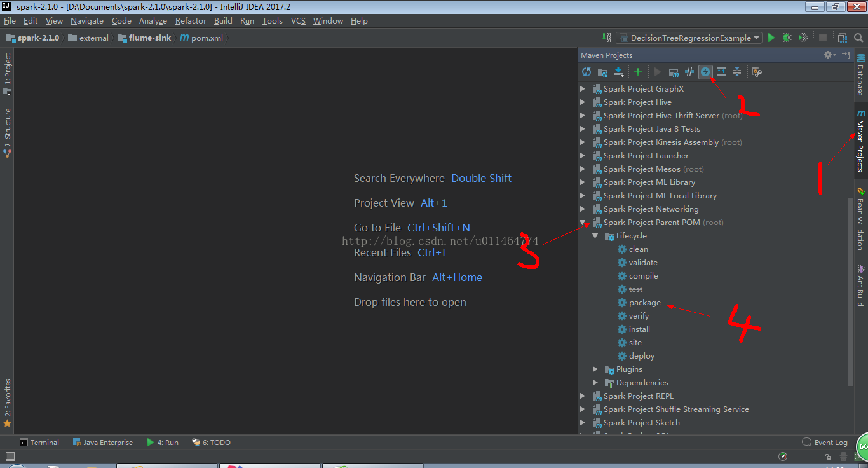Collapse the Lifecycle node
This screenshot has height=468, width=868.
coord(595,236)
